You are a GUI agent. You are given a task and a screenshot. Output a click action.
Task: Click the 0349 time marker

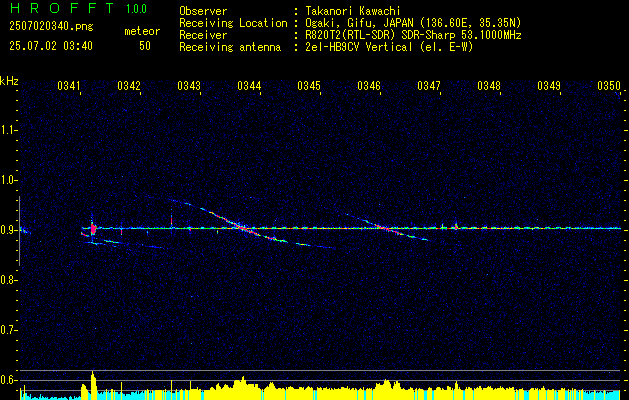pyautogui.click(x=549, y=85)
